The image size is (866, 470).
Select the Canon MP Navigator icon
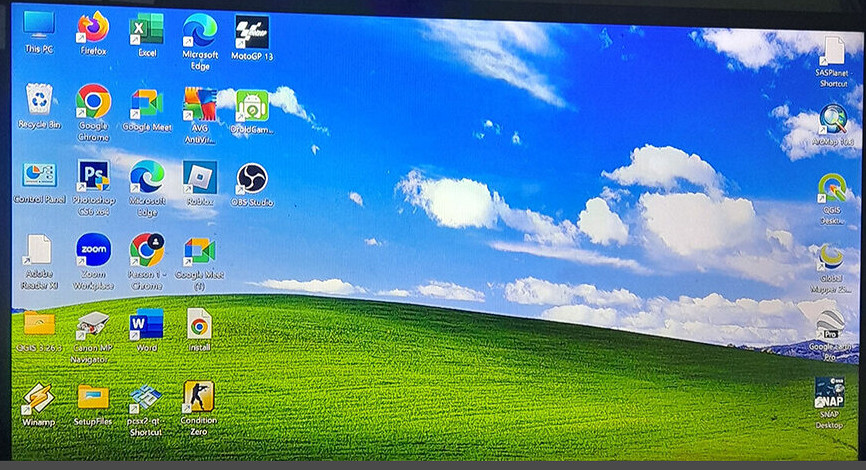(92, 324)
